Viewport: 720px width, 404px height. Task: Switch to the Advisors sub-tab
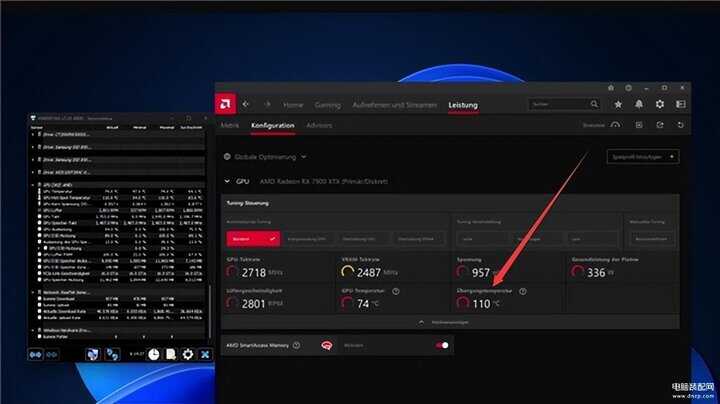tap(319, 125)
